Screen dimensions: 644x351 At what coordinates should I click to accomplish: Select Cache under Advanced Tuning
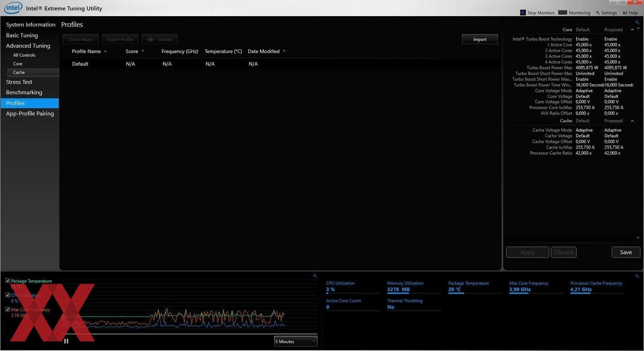(33, 72)
